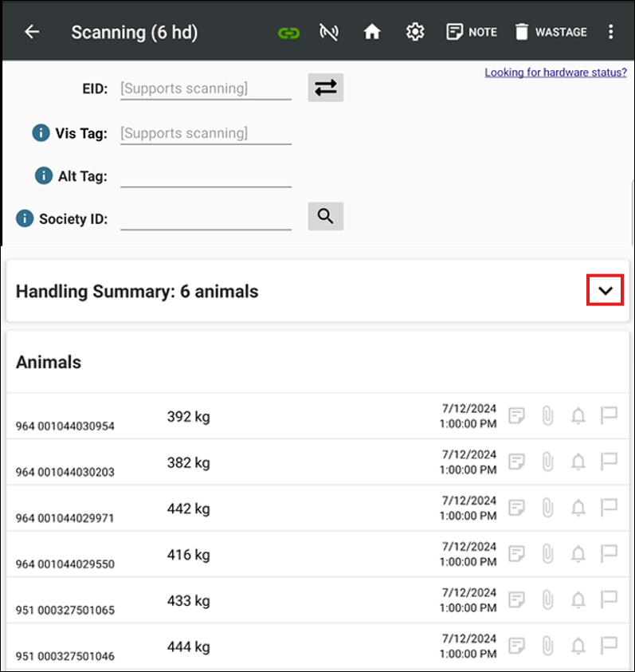The image size is (635, 672).
Task: Expand the Handling Summary chevron
Action: click(605, 291)
